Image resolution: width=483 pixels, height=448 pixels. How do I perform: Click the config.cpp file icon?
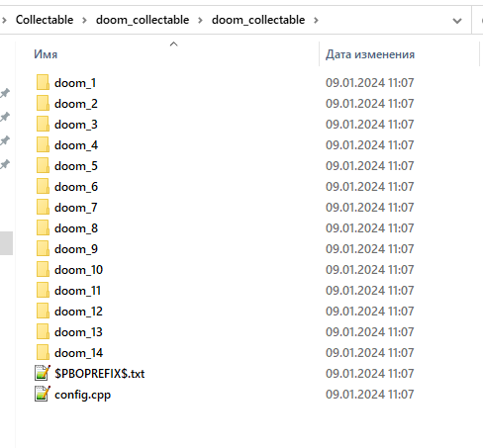(43, 394)
